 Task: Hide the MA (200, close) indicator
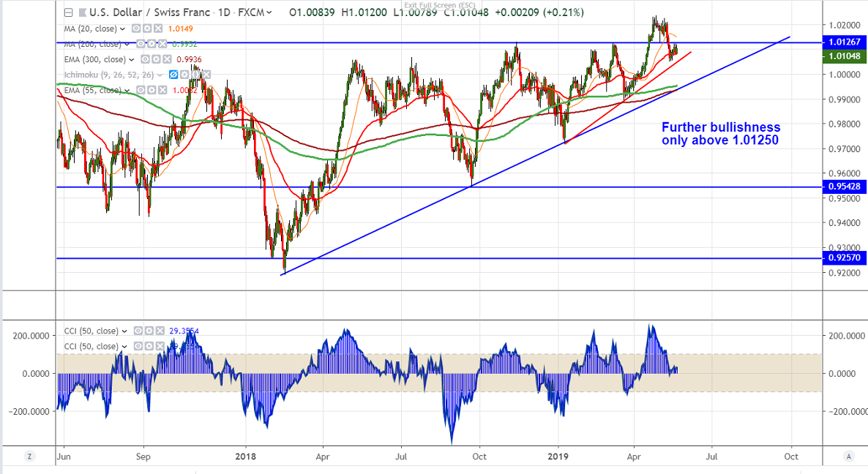tap(141, 44)
